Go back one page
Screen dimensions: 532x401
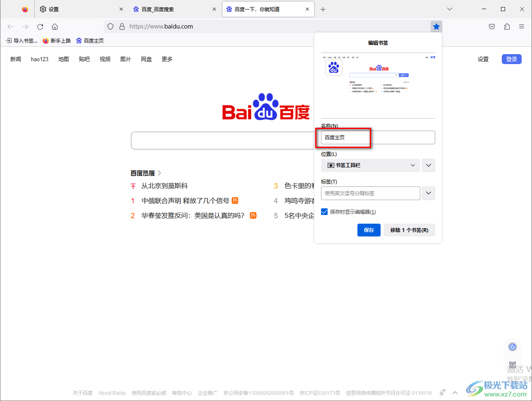pyautogui.click(x=10, y=26)
